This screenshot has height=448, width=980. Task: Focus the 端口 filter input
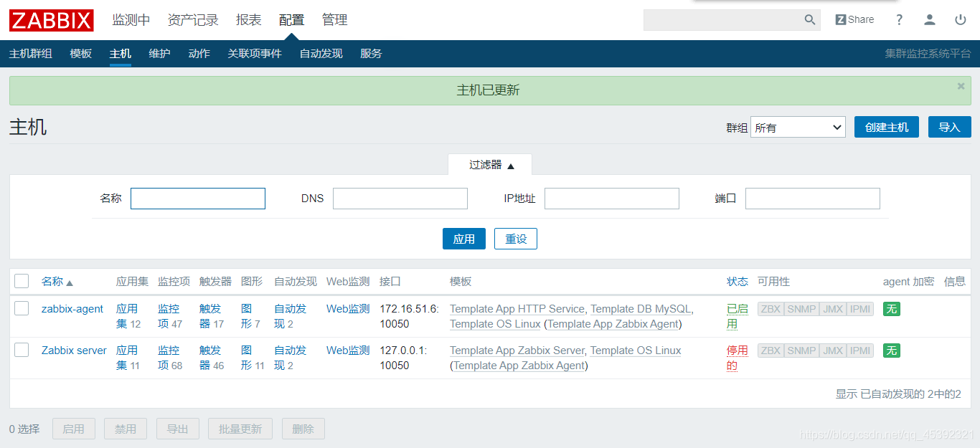tap(813, 199)
